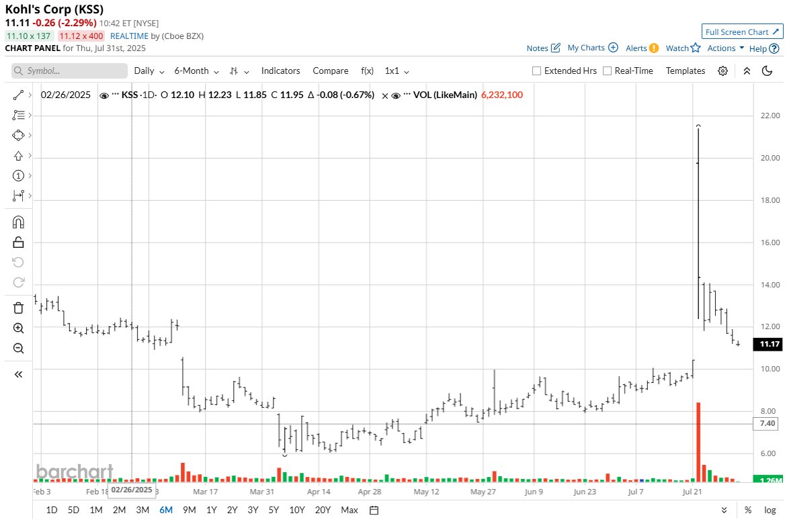
Task: Click the Kohl's Corp (KSS) title
Action: pyautogui.click(x=54, y=9)
